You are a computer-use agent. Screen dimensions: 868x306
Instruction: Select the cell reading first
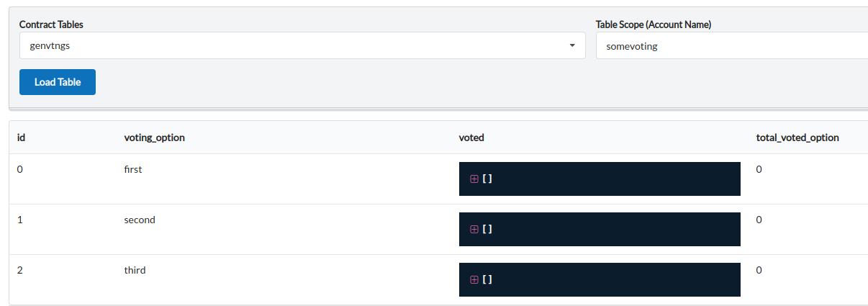pos(133,169)
